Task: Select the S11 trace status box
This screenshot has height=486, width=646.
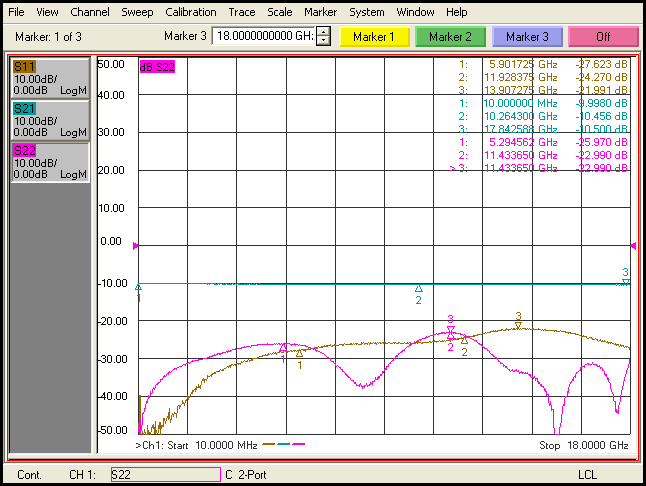Action: (50, 78)
